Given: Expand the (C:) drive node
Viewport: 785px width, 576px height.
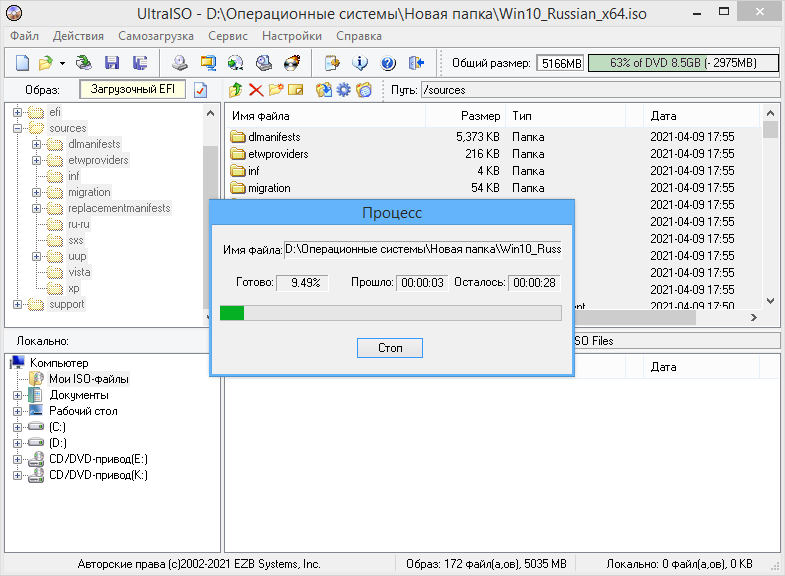Looking at the screenshot, I should pyautogui.click(x=18, y=427).
